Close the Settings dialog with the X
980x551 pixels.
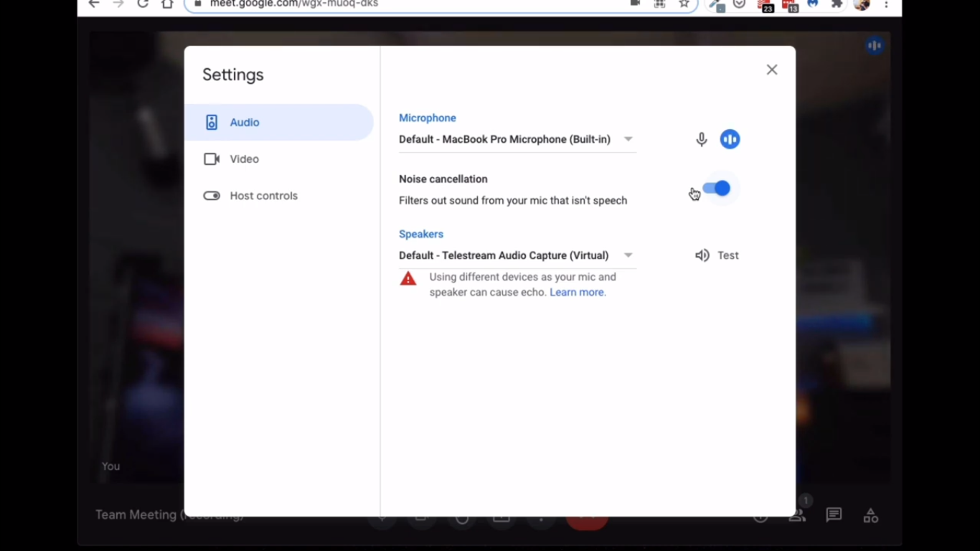(772, 70)
